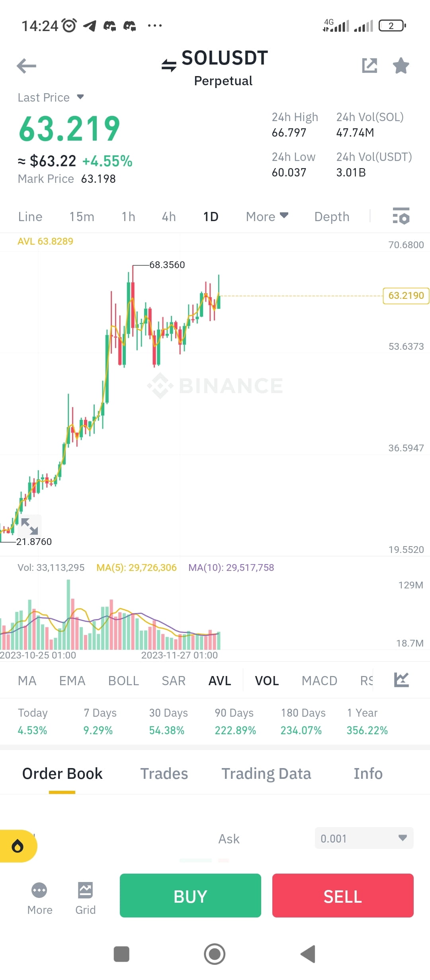Toggle SOLUSDT favorite star

(401, 66)
